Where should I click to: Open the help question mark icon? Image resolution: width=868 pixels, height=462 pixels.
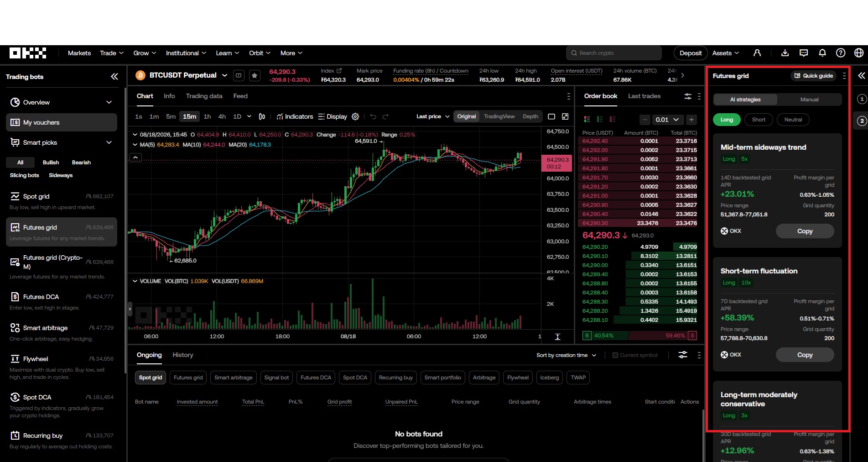coord(841,53)
